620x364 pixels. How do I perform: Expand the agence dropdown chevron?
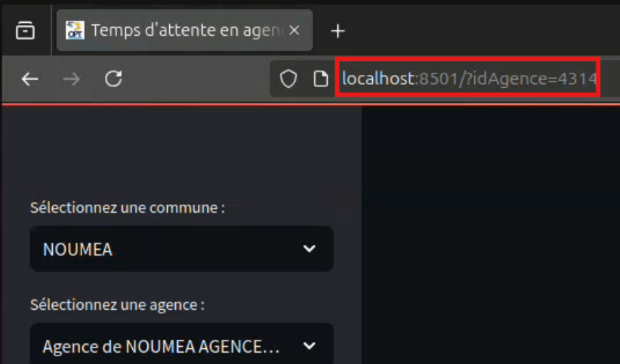tap(309, 346)
